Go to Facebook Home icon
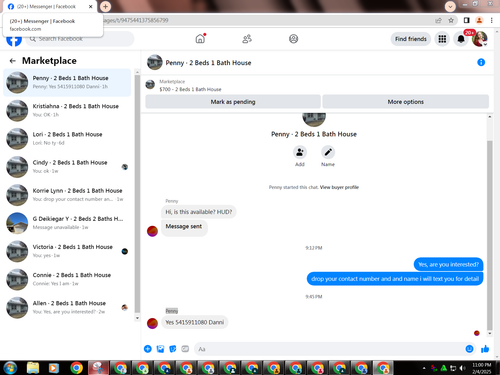This screenshot has width=500, height=375. point(200,39)
